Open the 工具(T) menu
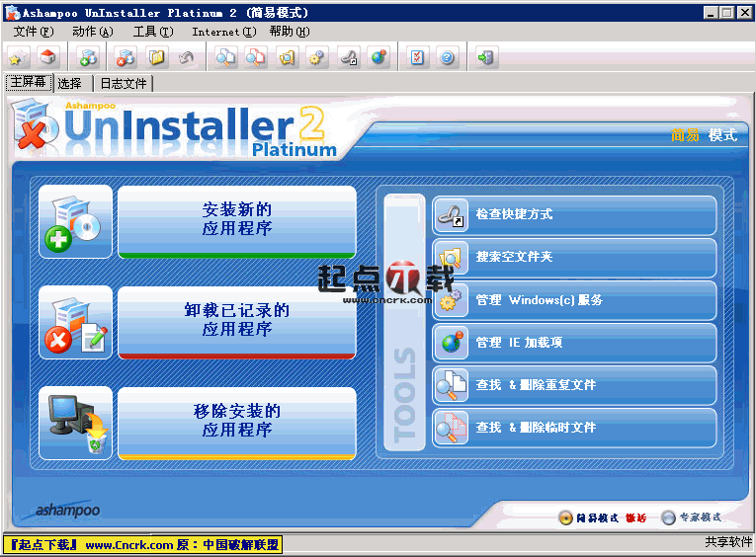 tap(153, 32)
